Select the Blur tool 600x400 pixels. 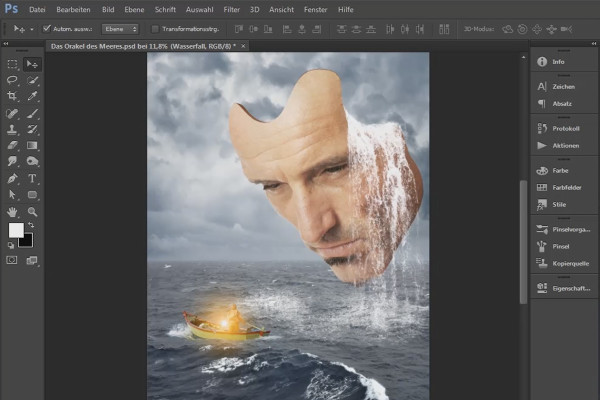coord(12,161)
